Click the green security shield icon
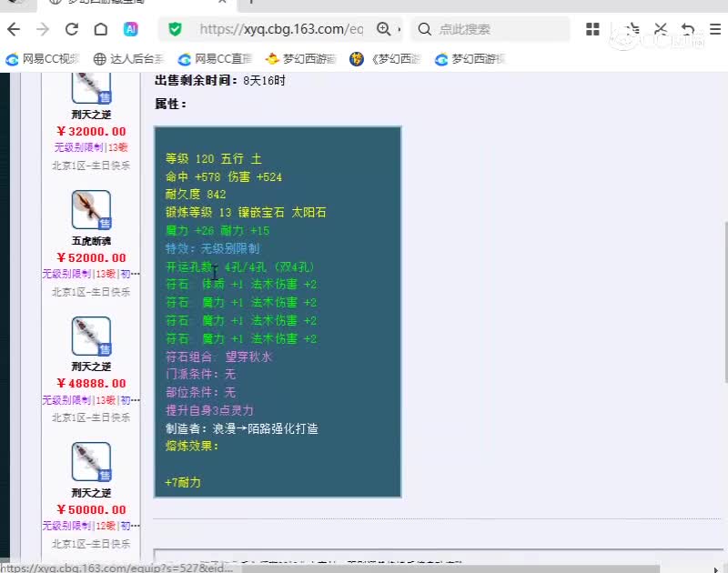 175,29
